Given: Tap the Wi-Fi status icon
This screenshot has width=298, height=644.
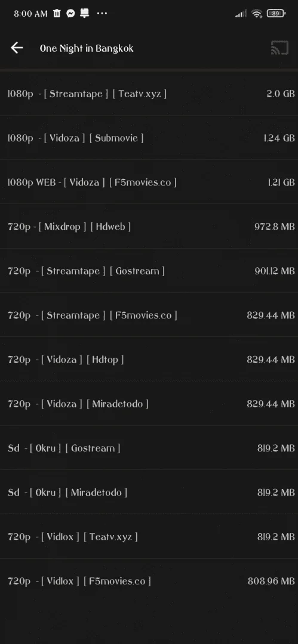Looking at the screenshot, I should [x=257, y=14].
